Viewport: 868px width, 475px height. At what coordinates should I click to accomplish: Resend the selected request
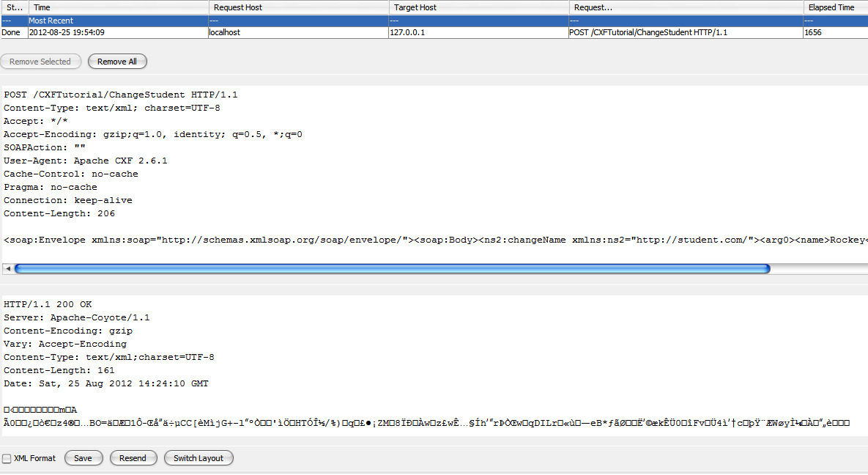pyautogui.click(x=133, y=458)
